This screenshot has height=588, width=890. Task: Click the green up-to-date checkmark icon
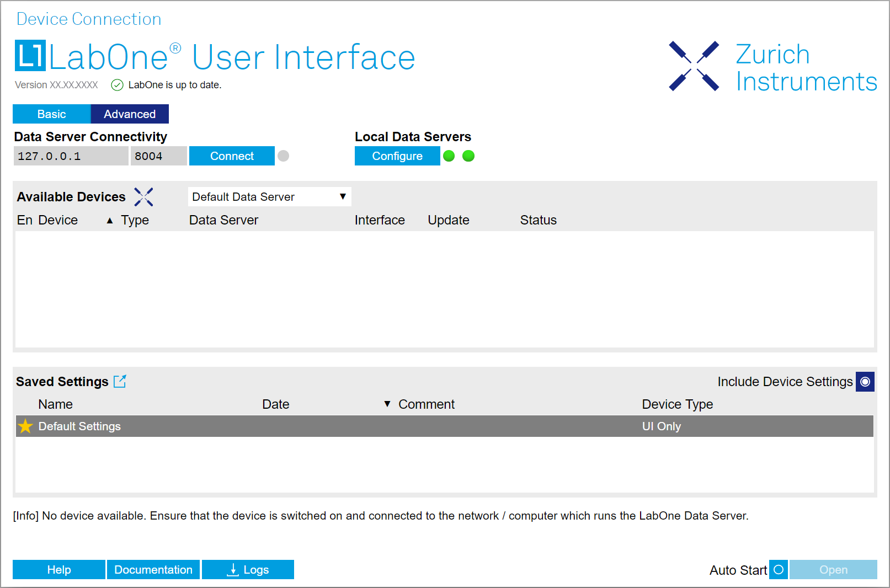117,85
